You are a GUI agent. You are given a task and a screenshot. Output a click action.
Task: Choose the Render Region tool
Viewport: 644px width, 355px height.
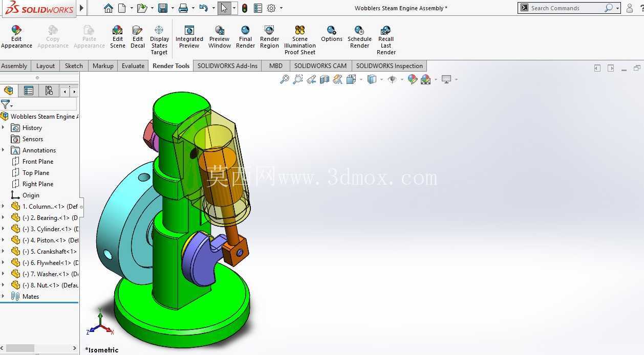[269, 37]
